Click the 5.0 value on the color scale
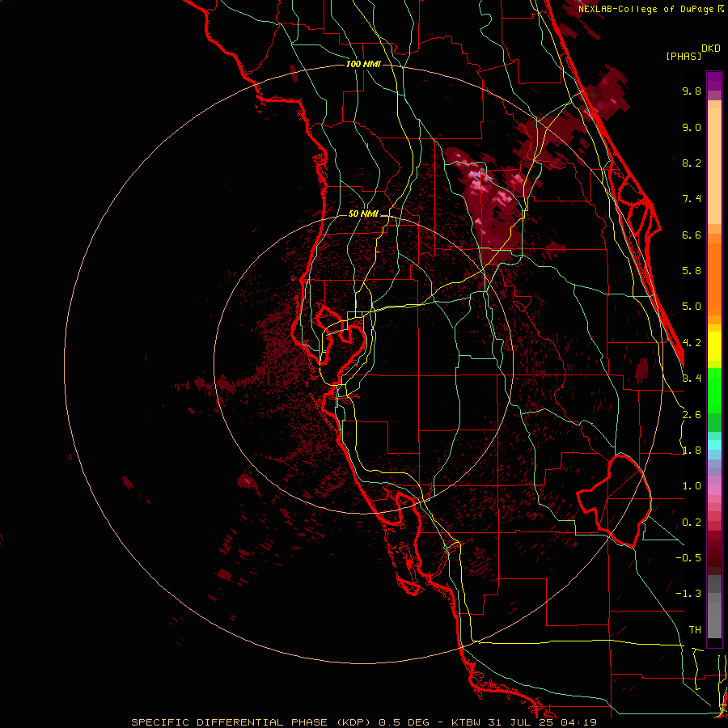Image resolution: width=728 pixels, height=728 pixels. coord(692,307)
